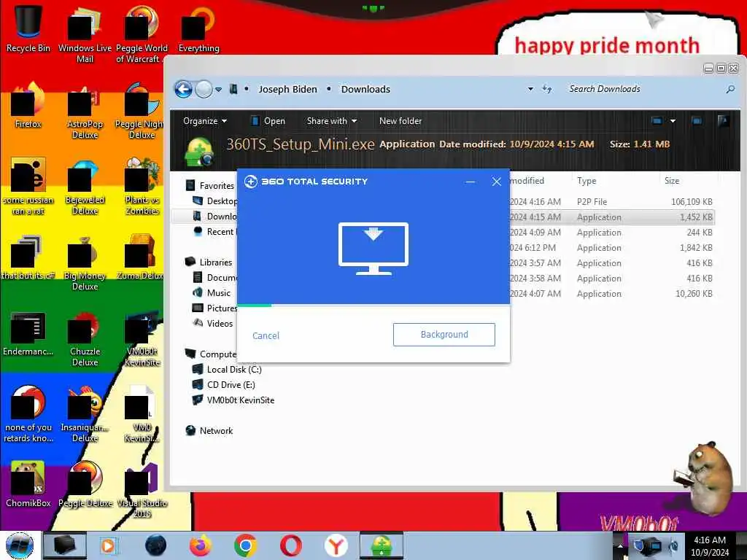Select Music library in navigation pane

(212, 293)
